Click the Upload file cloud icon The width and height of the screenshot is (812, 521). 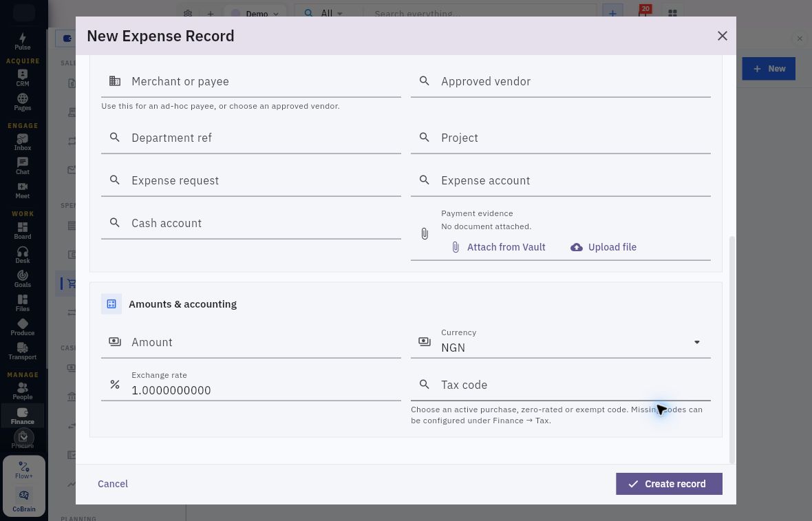tap(577, 247)
